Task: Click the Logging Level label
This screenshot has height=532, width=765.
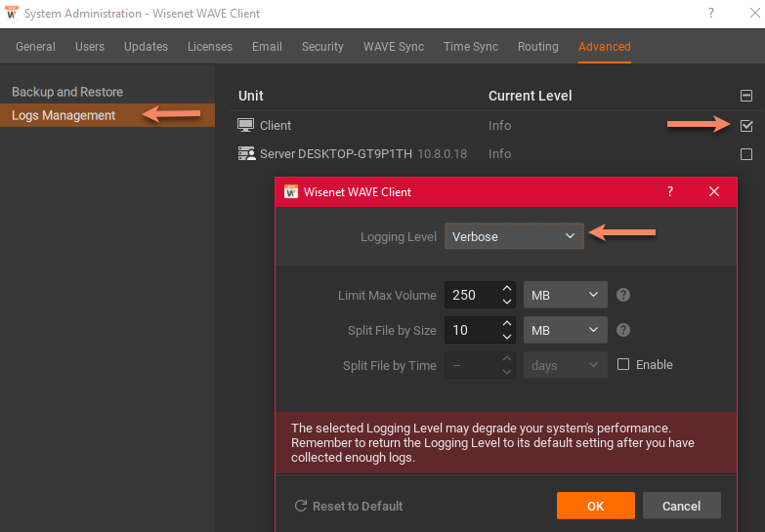Action: coord(398,236)
